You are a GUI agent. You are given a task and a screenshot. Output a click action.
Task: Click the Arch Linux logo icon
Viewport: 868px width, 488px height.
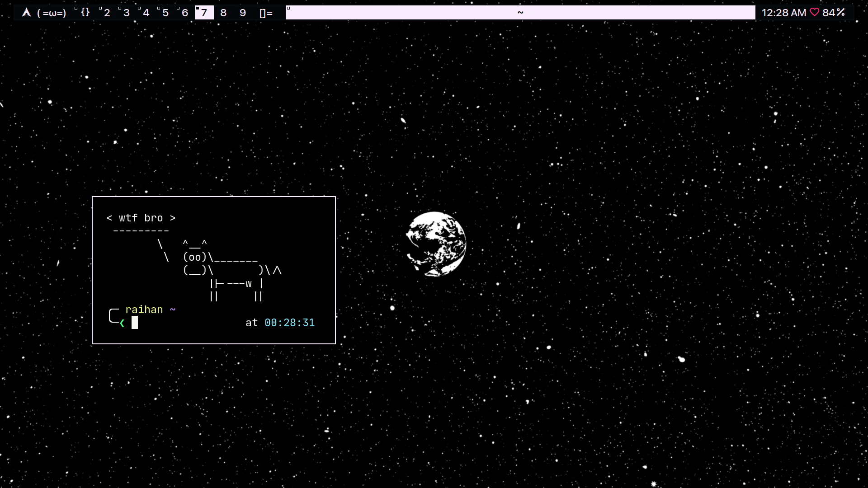(x=27, y=13)
